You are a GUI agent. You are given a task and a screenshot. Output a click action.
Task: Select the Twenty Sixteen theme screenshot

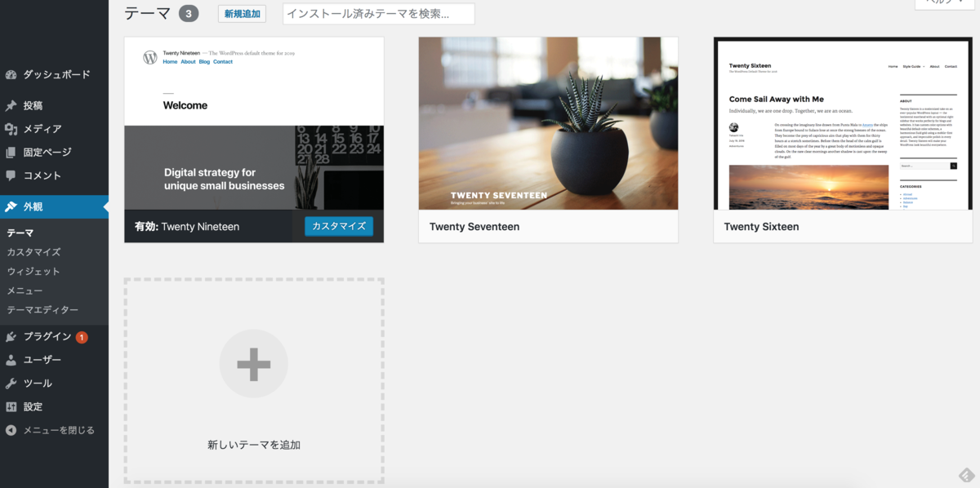tap(843, 123)
